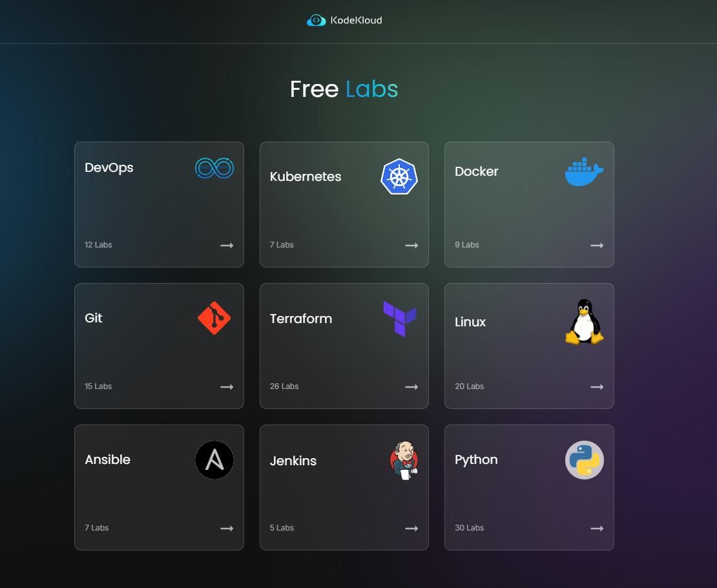Click the Linux Tux penguin icon

[x=584, y=322]
